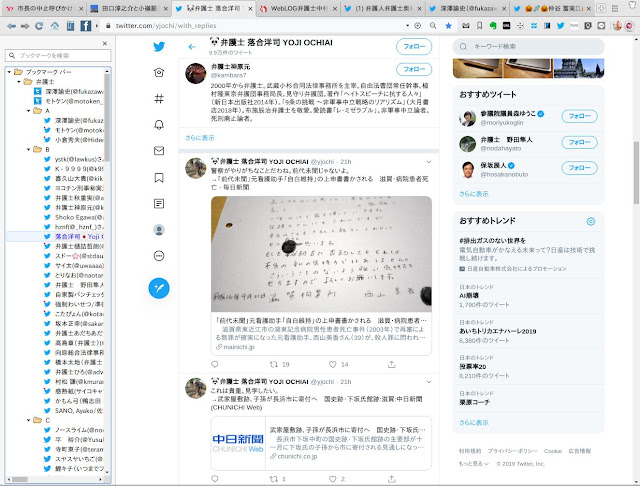Switch to the (1) 弁護人弁護士 tab

pyautogui.click(x=383, y=9)
